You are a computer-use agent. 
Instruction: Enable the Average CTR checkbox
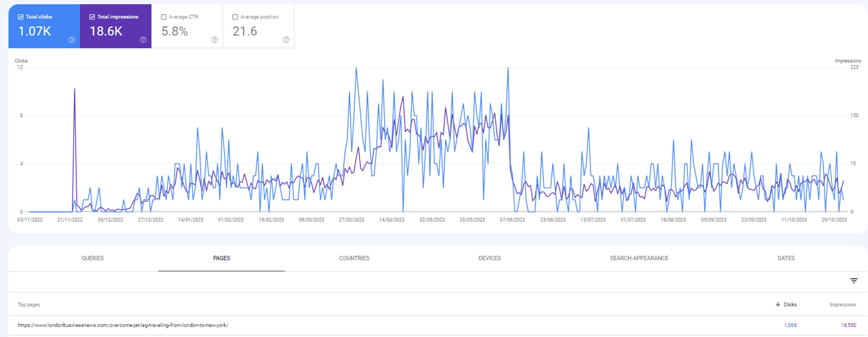pyautogui.click(x=164, y=17)
